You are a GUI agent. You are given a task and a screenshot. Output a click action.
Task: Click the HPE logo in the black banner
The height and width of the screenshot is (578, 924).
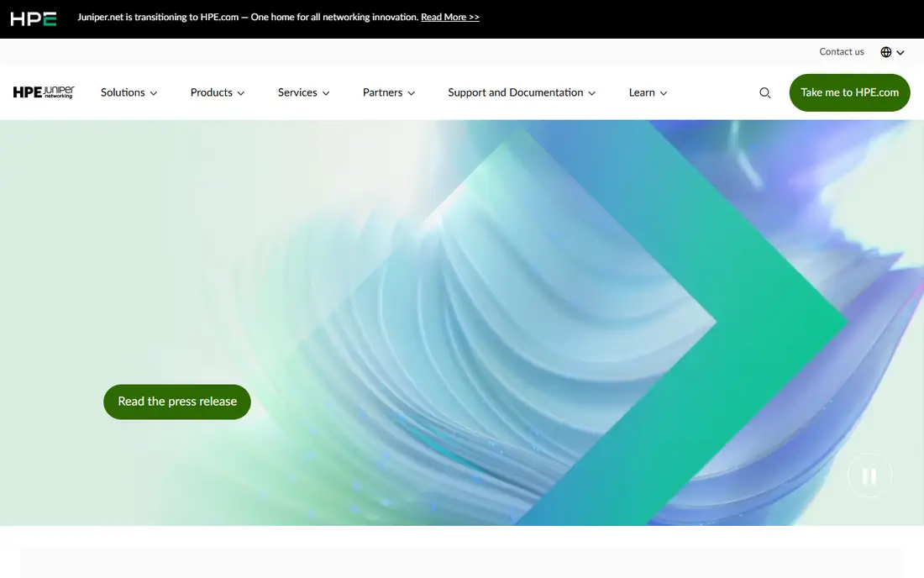click(33, 18)
